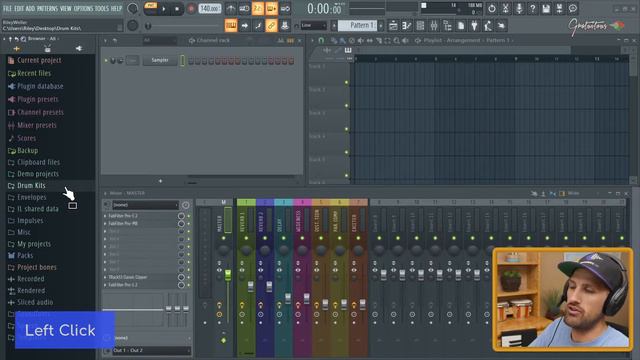Click the Sampler channel button

[160, 60]
